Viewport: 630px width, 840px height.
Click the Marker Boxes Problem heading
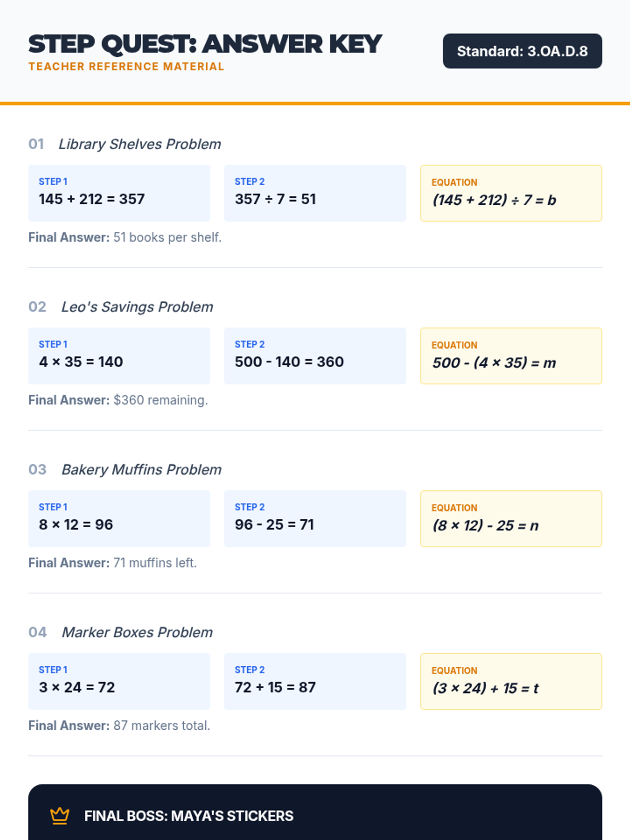tap(137, 632)
